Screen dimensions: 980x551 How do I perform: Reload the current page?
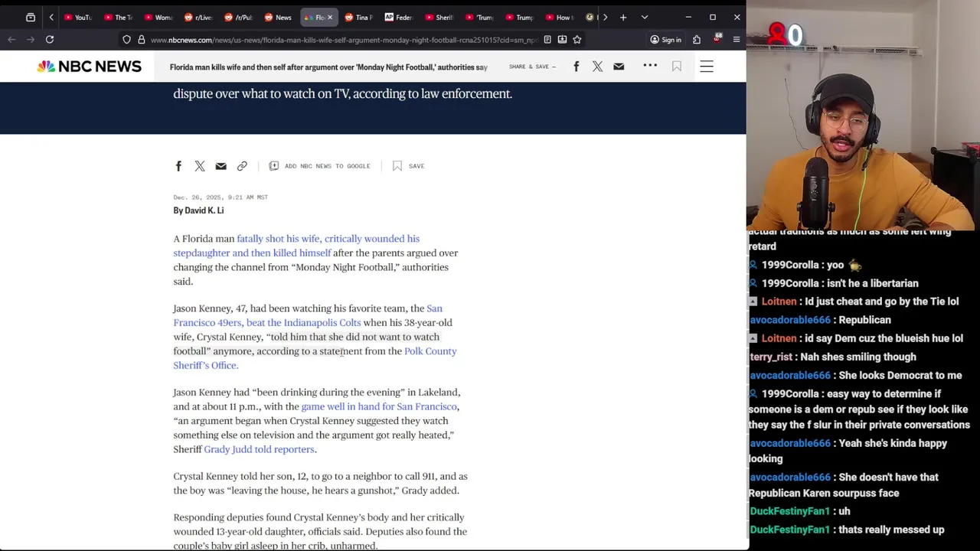[x=50, y=39]
